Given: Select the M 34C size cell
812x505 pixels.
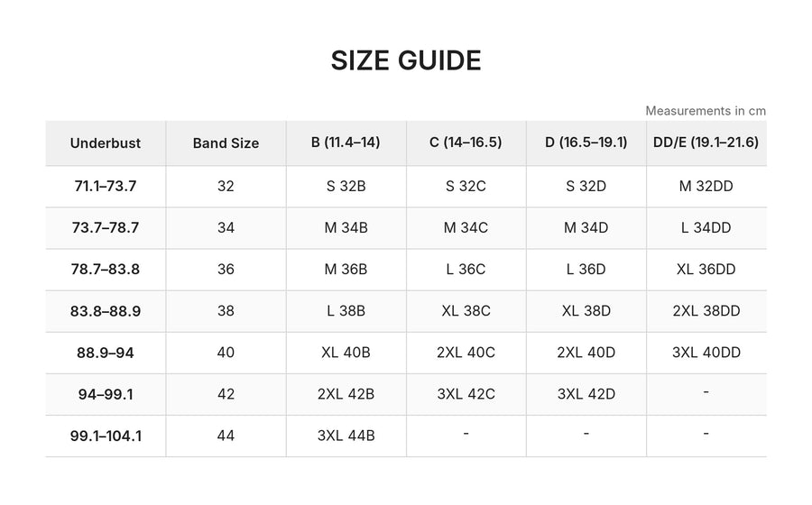Looking at the screenshot, I should pyautogui.click(x=466, y=227).
